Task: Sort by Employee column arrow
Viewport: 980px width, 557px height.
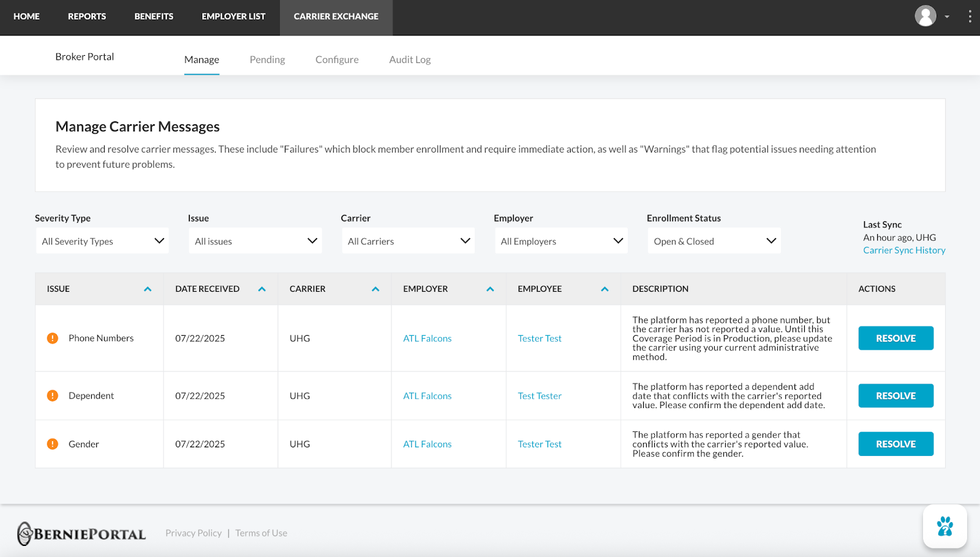Action: coord(605,289)
